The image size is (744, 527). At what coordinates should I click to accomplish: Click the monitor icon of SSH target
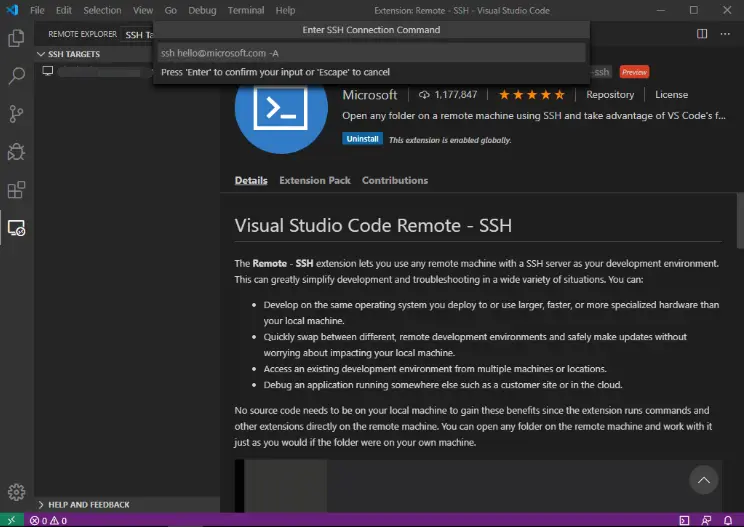click(x=47, y=71)
